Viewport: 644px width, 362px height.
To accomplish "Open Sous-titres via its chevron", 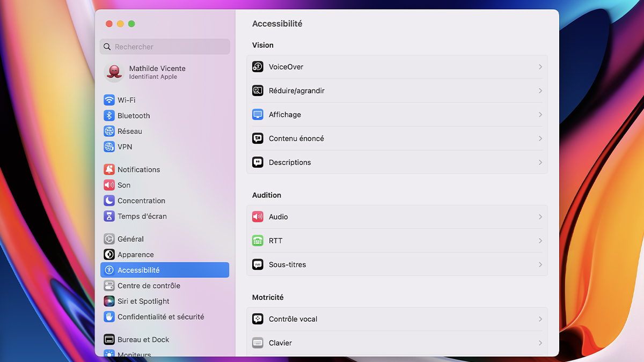I will [x=540, y=264].
